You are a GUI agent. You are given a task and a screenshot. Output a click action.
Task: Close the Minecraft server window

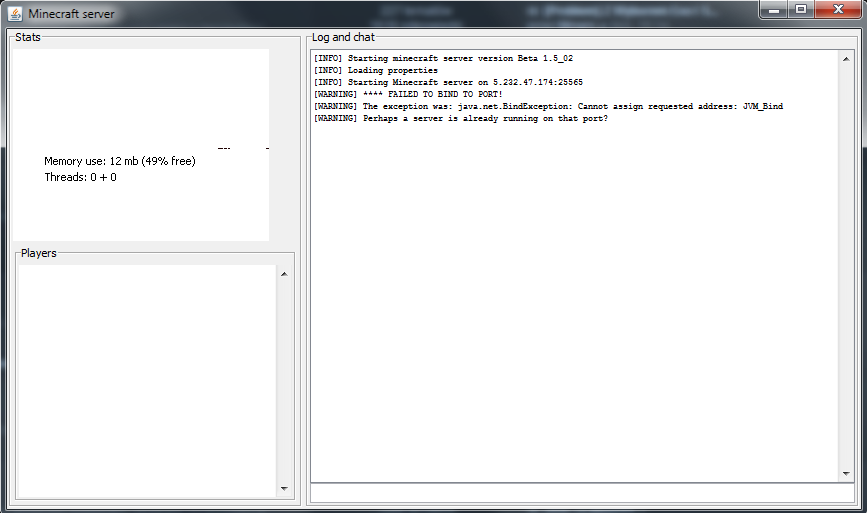point(838,9)
